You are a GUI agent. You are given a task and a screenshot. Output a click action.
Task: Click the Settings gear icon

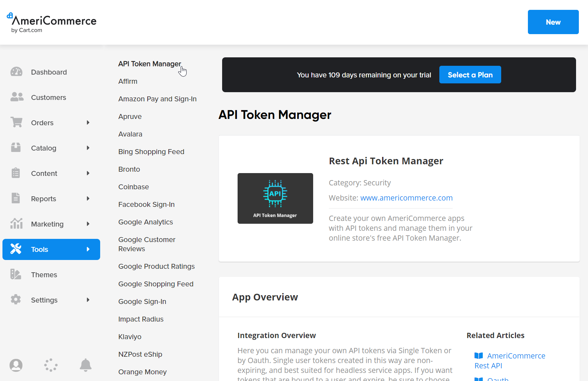point(16,300)
